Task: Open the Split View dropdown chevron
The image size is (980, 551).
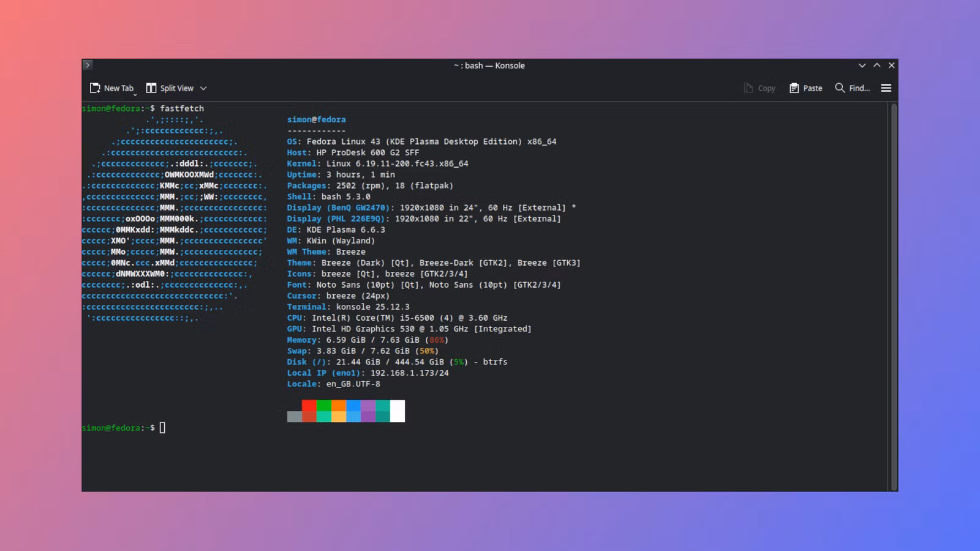Action: coord(203,88)
